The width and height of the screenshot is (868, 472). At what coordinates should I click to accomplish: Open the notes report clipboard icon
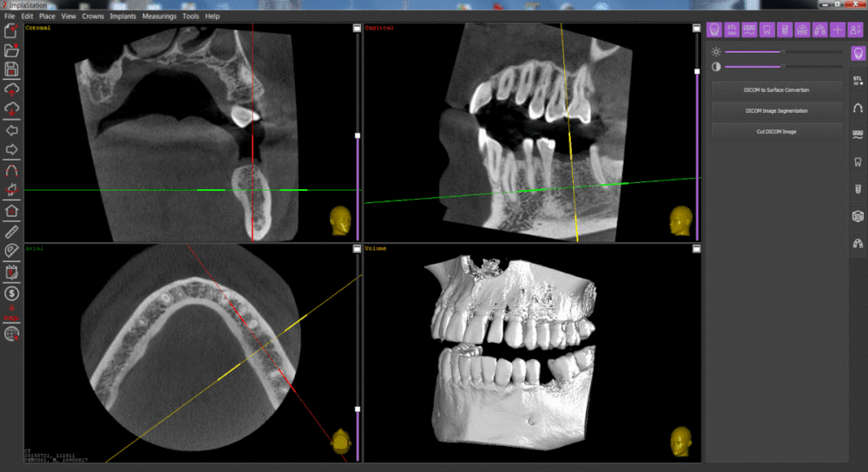(x=11, y=272)
